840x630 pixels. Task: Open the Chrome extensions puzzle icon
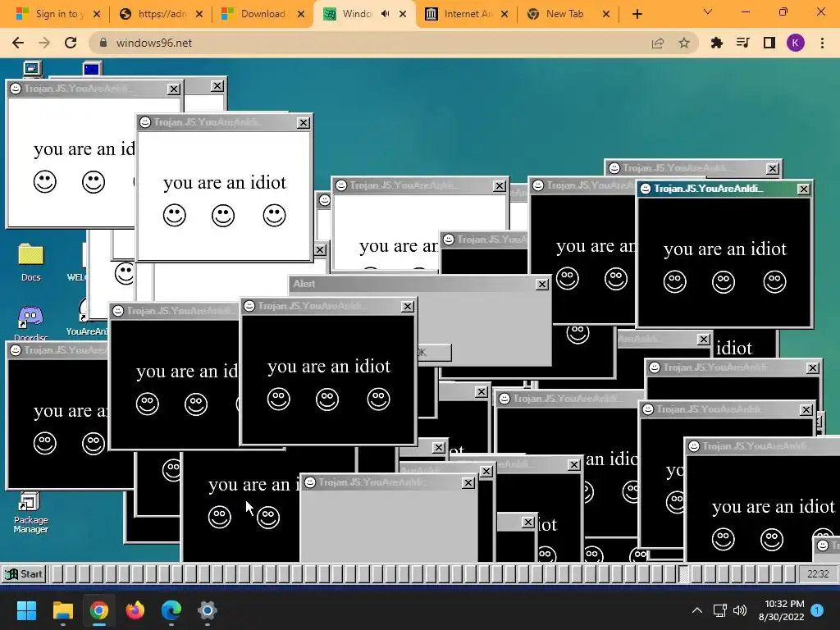point(716,43)
